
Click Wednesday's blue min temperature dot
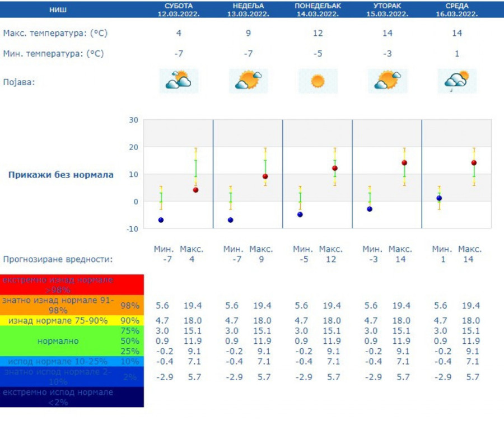(439, 198)
